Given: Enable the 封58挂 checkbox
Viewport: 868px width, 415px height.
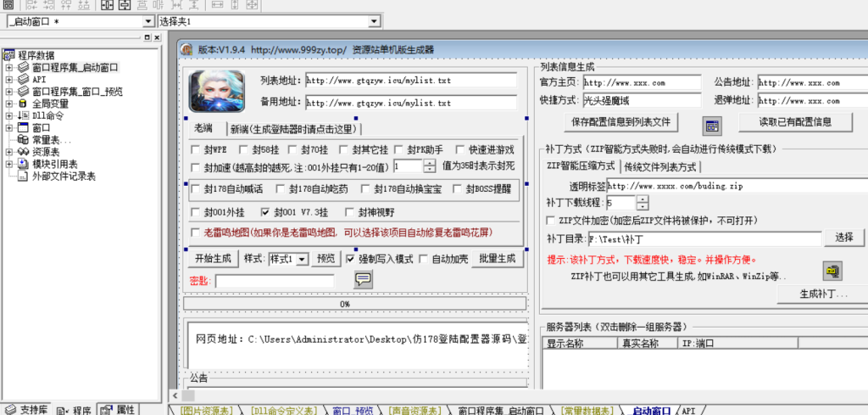Looking at the screenshot, I should click(x=243, y=149).
